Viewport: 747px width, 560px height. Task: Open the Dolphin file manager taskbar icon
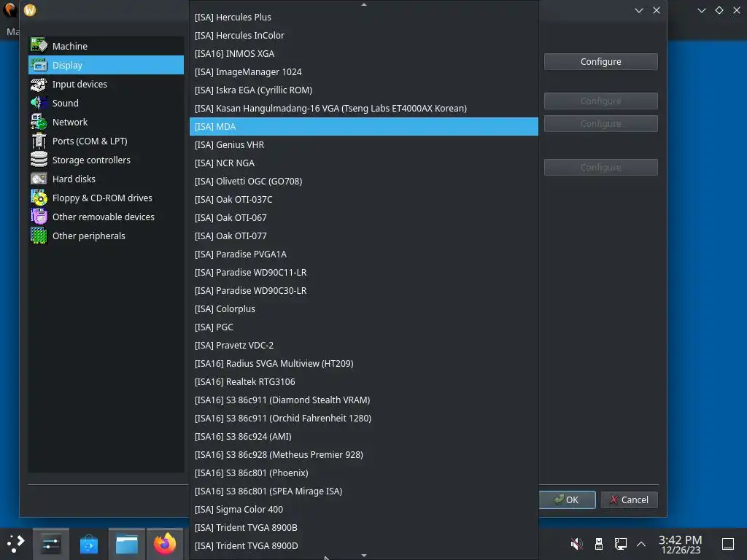tap(127, 543)
